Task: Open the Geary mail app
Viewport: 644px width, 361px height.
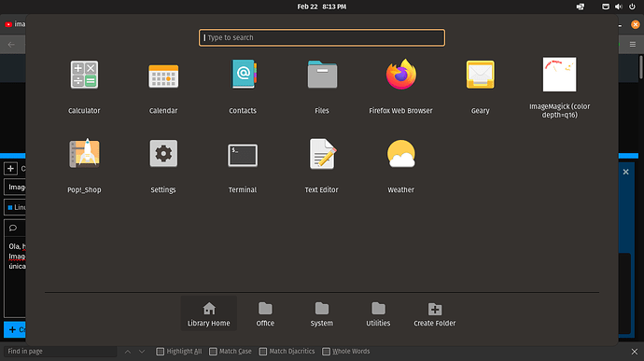Action: tap(480, 75)
